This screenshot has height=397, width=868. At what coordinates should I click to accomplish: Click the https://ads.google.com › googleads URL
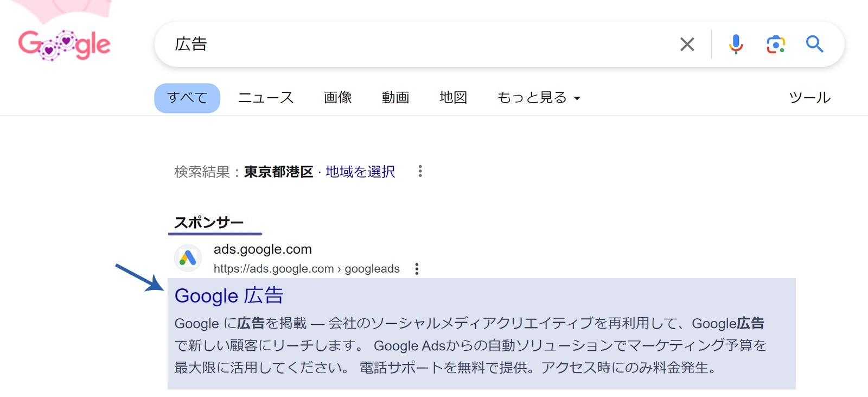pyautogui.click(x=307, y=269)
